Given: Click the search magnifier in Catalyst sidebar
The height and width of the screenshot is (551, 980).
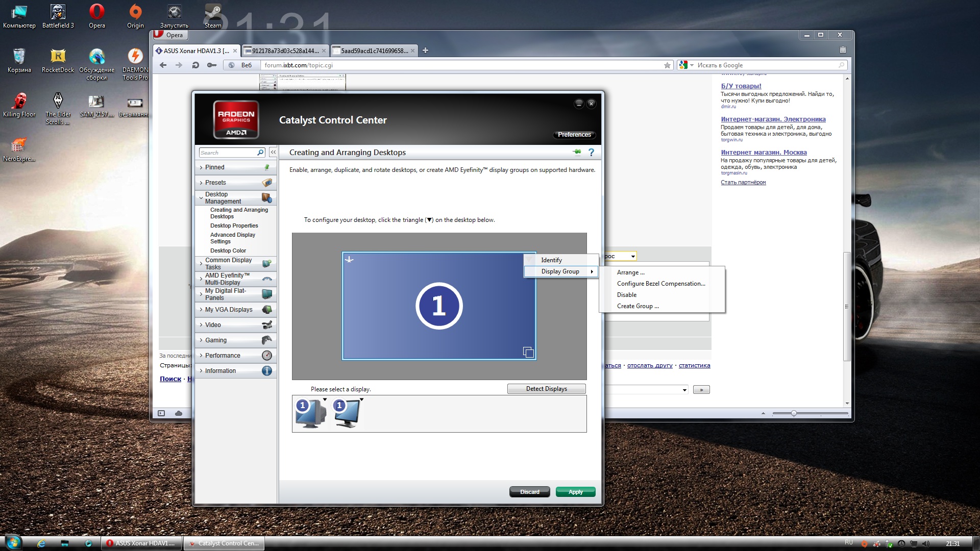Looking at the screenshot, I should tap(260, 153).
